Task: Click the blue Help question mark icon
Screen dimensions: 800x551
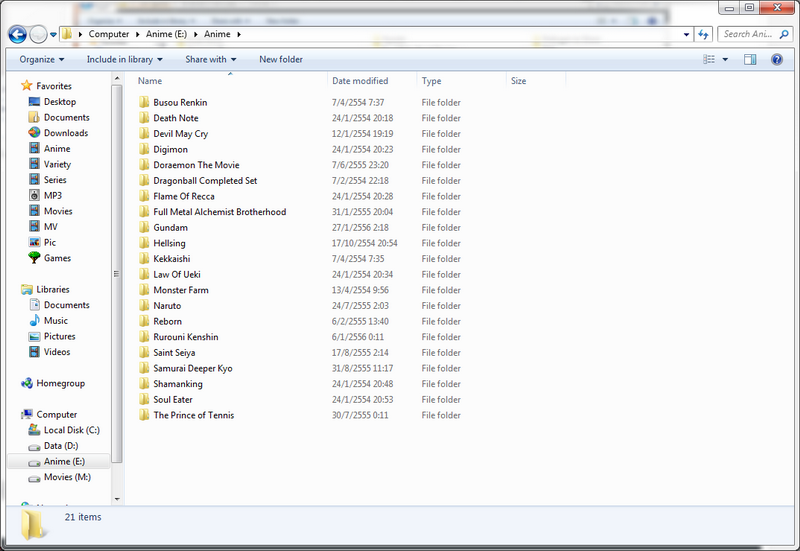Action: [x=777, y=59]
